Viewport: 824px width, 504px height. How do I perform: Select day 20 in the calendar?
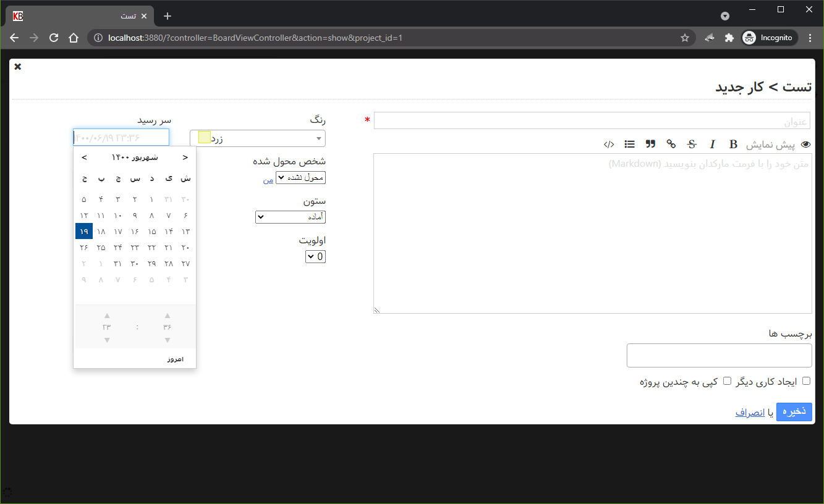[x=185, y=248]
